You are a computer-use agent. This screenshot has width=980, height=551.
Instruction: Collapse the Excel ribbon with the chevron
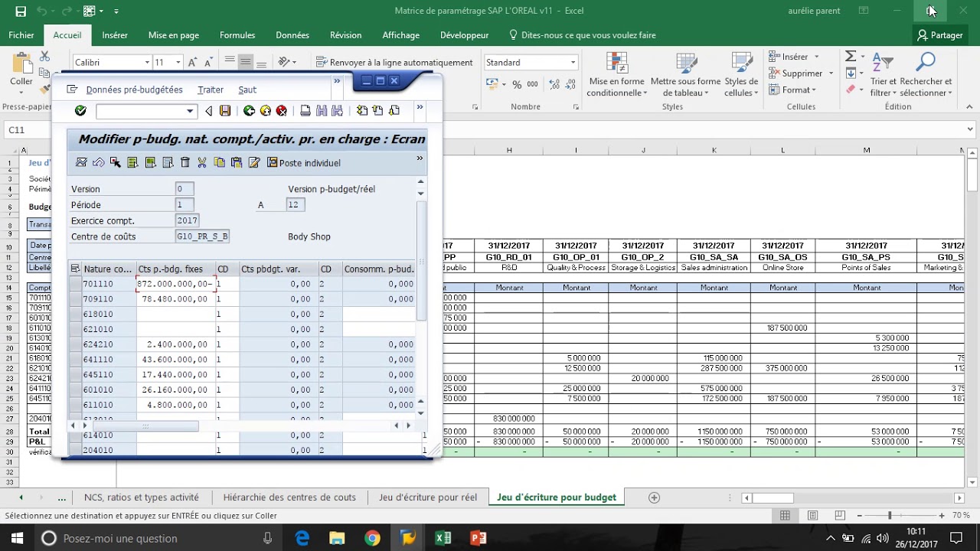(x=971, y=107)
